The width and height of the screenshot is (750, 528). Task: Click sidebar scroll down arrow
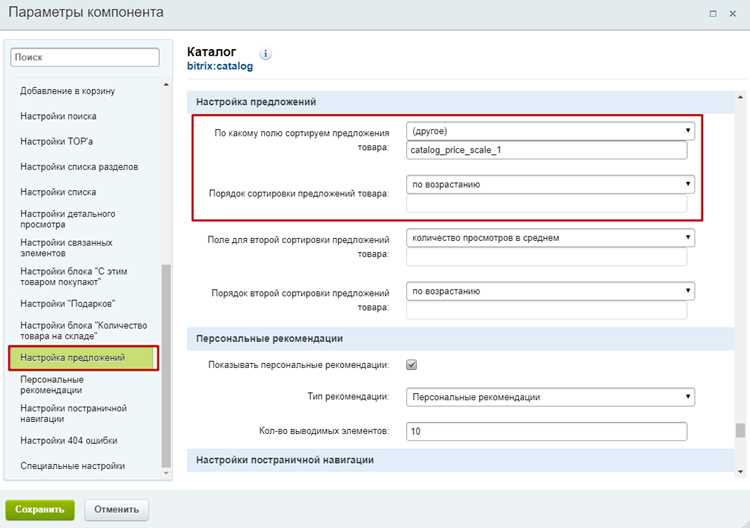166,473
